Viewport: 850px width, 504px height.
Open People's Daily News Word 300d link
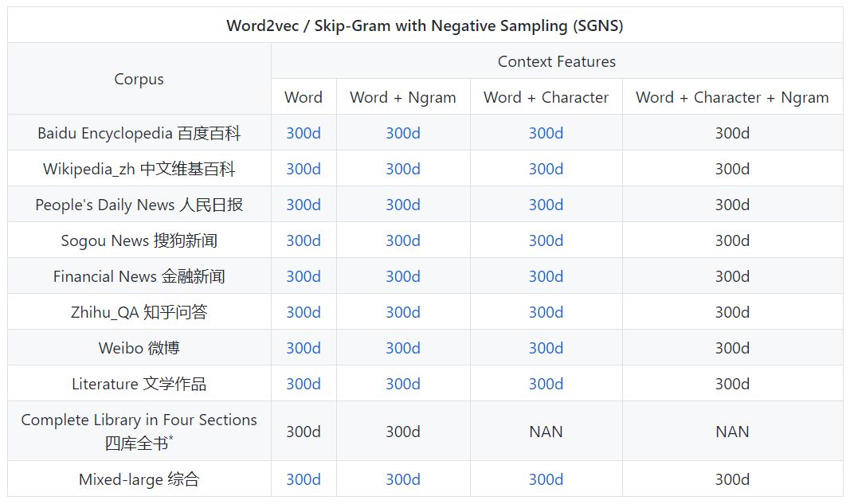pyautogui.click(x=304, y=205)
